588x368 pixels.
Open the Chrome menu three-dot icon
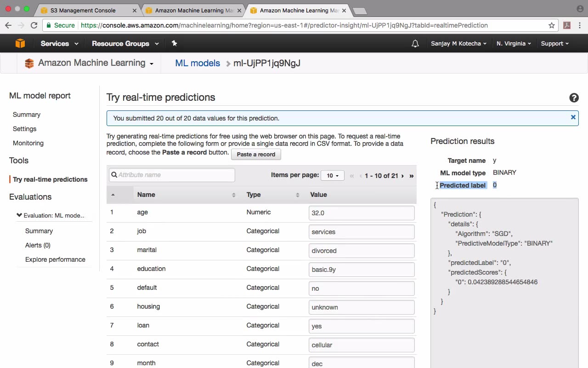(580, 25)
